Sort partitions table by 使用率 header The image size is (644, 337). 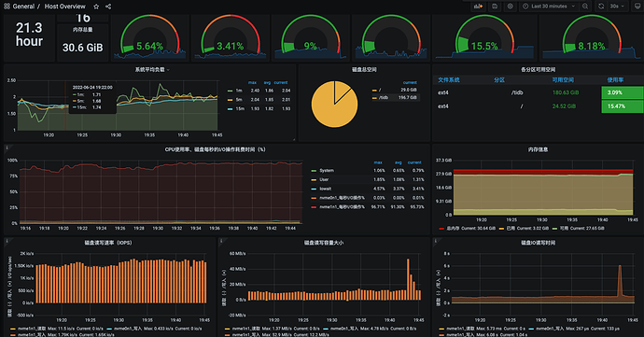[615, 80]
